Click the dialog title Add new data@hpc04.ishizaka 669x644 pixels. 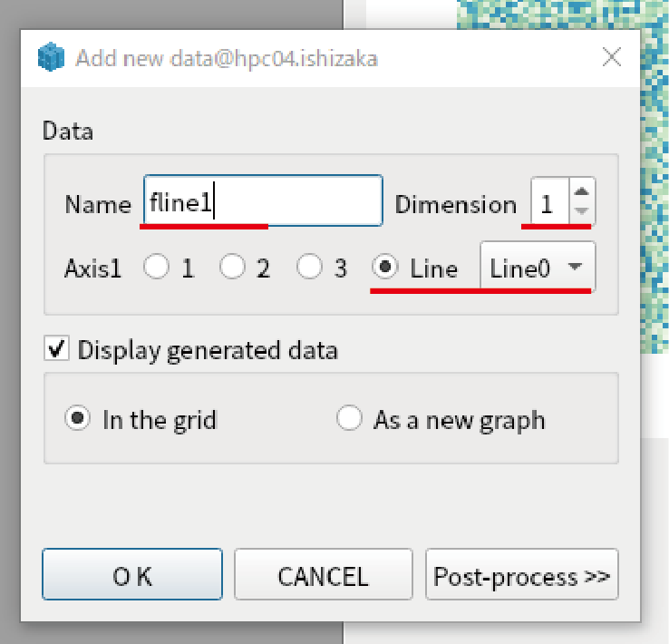(227, 58)
